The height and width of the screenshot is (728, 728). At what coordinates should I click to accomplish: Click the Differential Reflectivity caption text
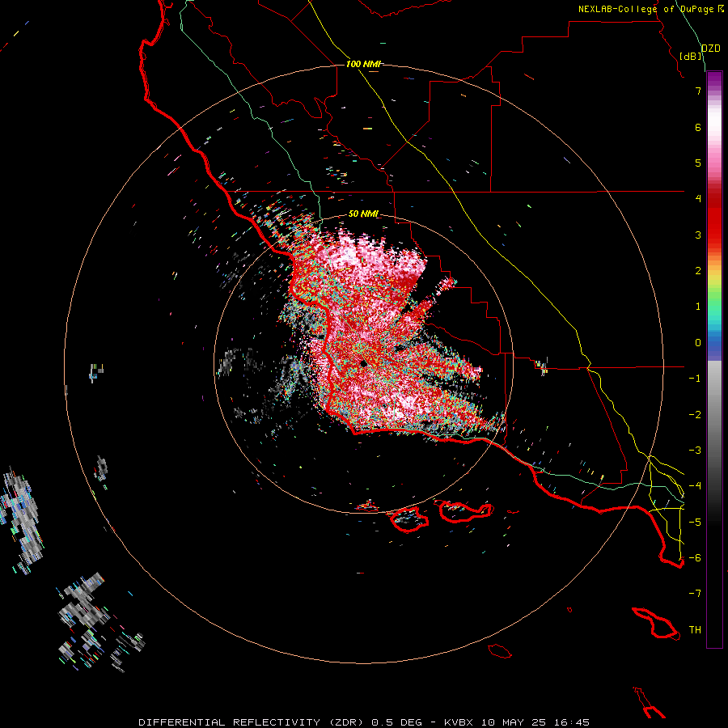point(364,722)
